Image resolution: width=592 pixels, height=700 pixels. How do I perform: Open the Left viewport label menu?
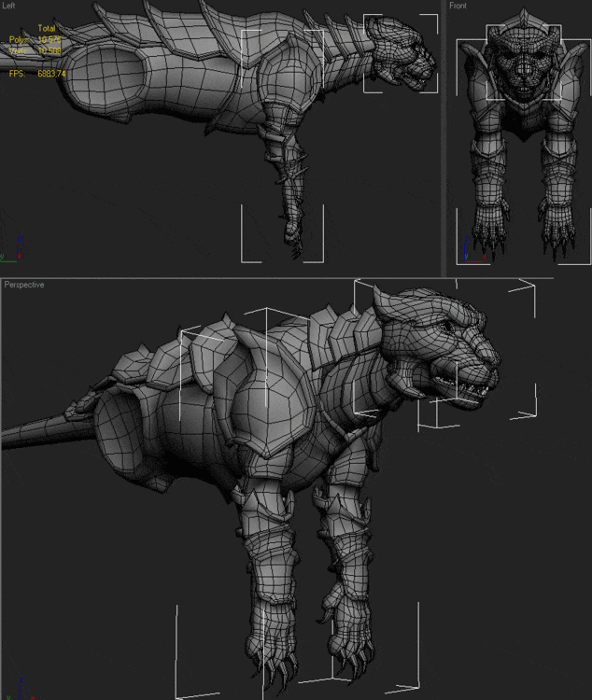[x=9, y=7]
